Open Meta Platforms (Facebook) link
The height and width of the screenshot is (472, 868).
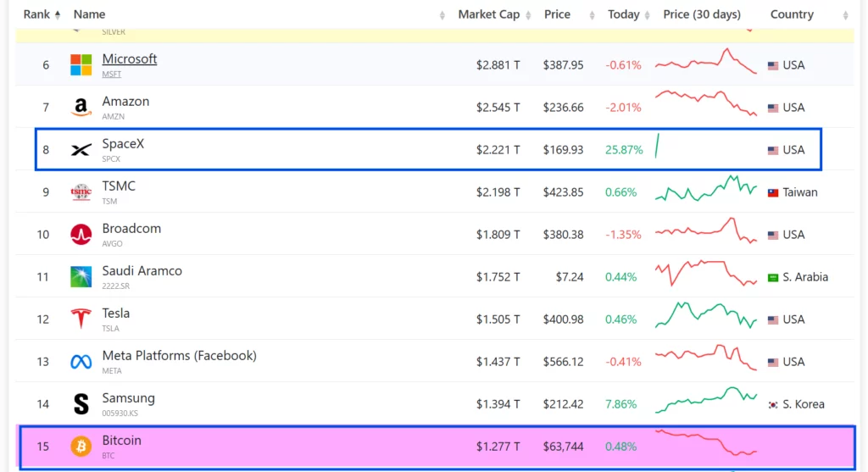[x=180, y=356]
